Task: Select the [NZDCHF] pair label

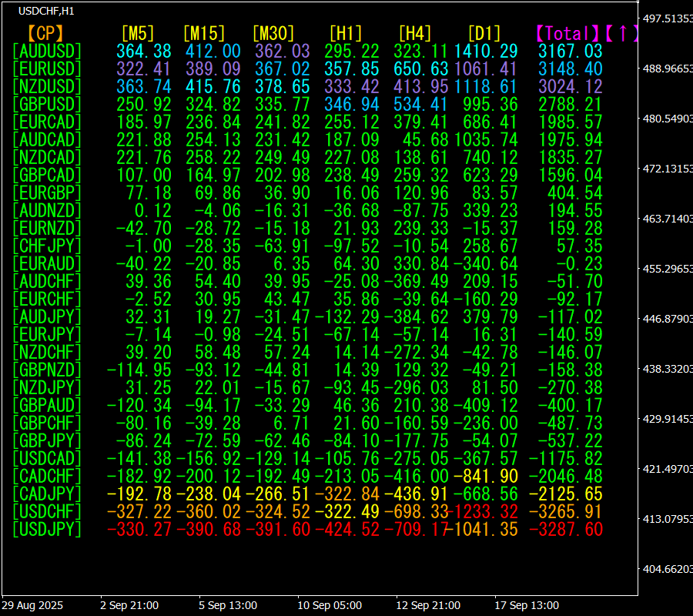Action: [x=47, y=352]
